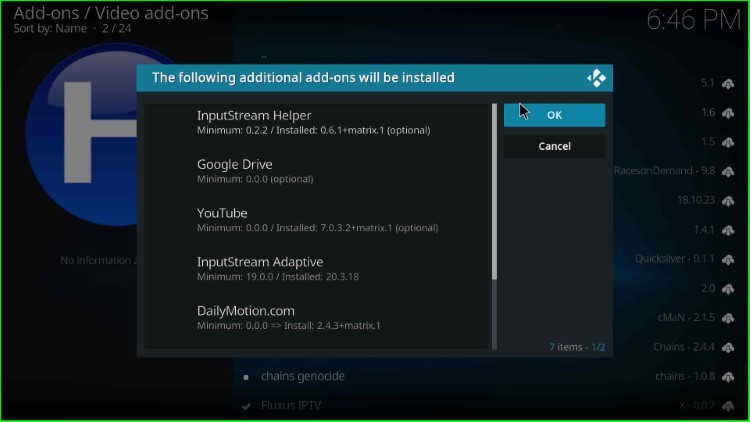The image size is (750, 422).
Task: Select the DailyMotion.com dependency entry
Action: point(317,318)
